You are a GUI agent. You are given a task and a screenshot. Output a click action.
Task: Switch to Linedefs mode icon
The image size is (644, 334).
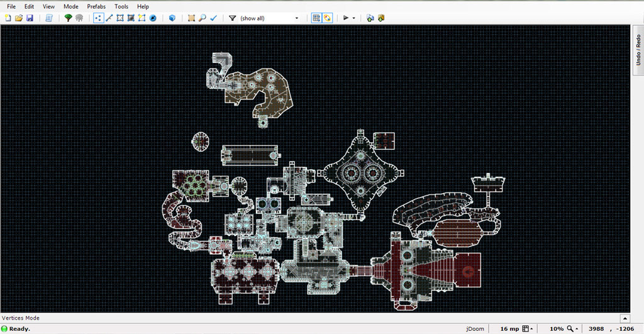click(109, 18)
